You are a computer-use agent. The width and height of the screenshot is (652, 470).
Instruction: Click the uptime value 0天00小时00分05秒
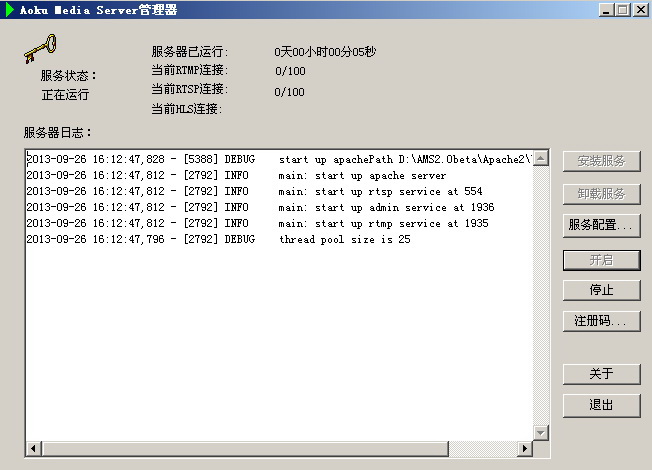(325, 52)
